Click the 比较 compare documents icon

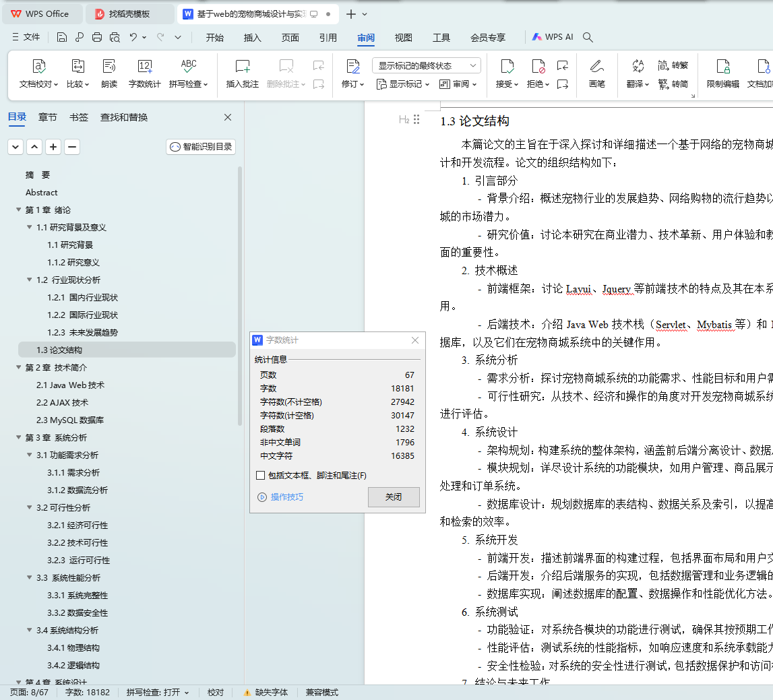pos(78,73)
